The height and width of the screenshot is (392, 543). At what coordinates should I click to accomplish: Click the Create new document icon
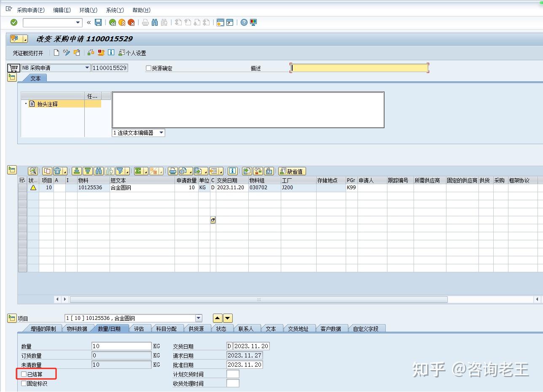[x=57, y=53]
